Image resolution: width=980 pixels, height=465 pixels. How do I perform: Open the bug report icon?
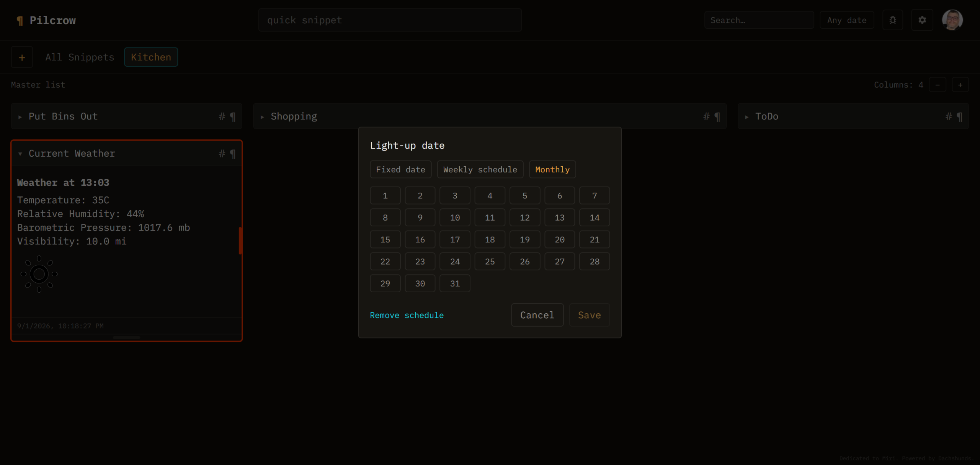point(893,20)
